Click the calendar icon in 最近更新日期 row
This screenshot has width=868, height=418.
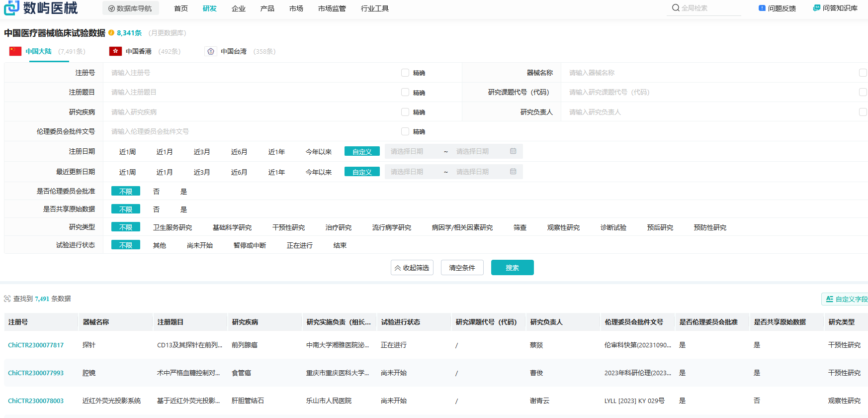tap(513, 172)
